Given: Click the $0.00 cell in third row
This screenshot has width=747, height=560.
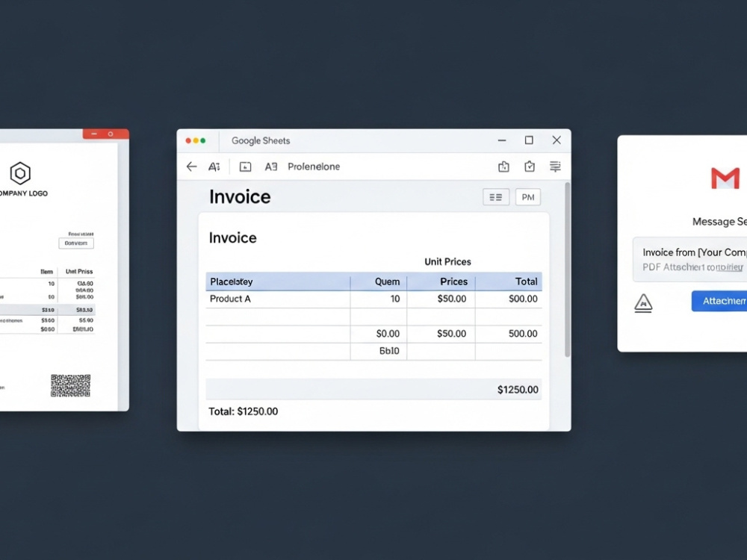Looking at the screenshot, I should coord(379,334).
